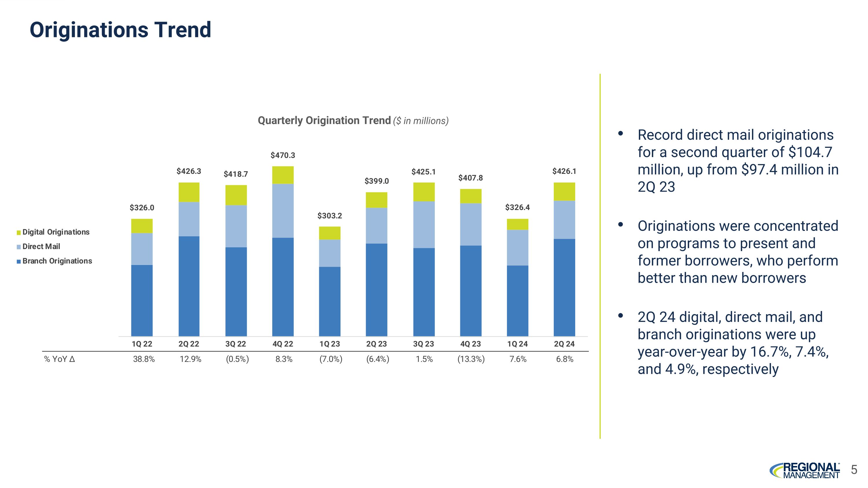868x488 pixels.
Task: Click the $470.3 label above 4Q 22
Action: pos(283,155)
